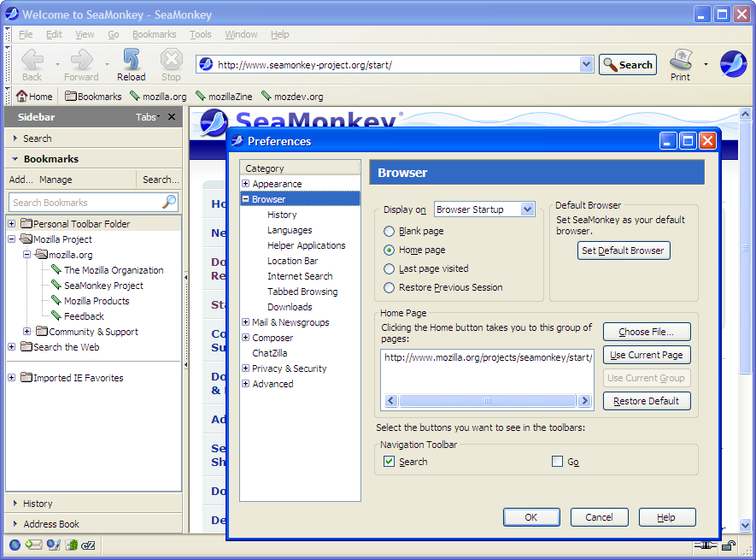Open Mail & Newsgroups from the status bar
The image size is (756, 560).
[33, 545]
